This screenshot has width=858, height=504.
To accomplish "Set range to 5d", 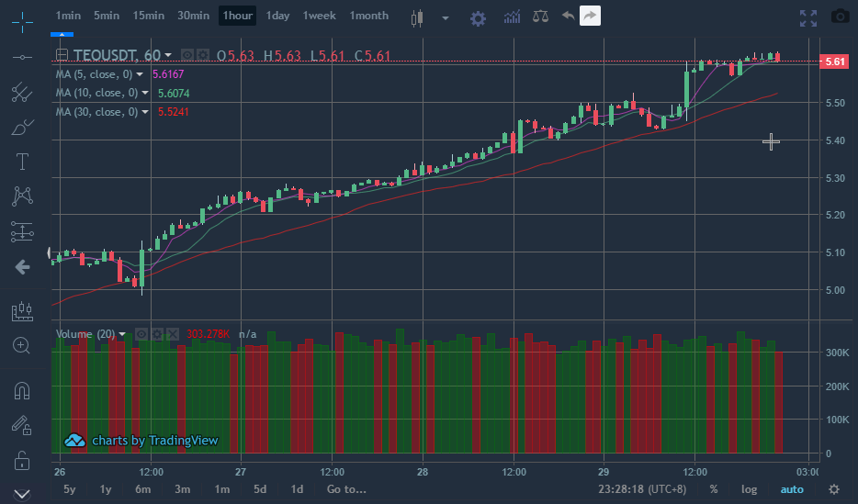I will 260,489.
